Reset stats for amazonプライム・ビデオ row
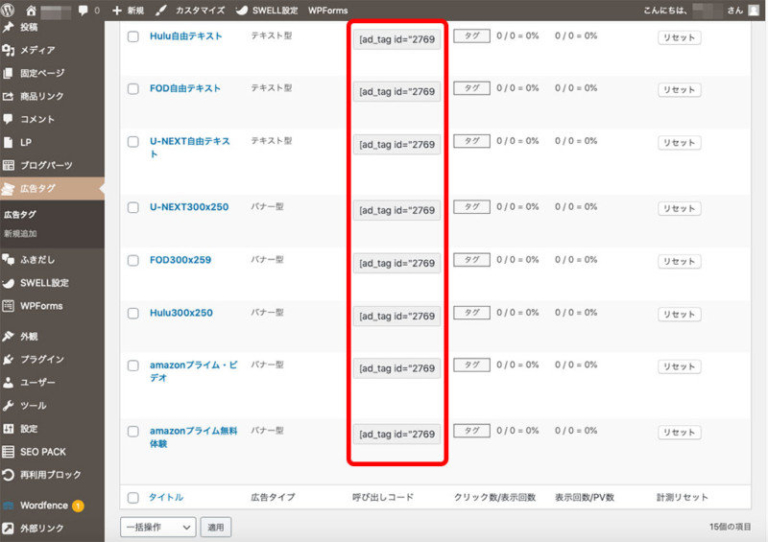The image size is (768, 542). point(679,367)
